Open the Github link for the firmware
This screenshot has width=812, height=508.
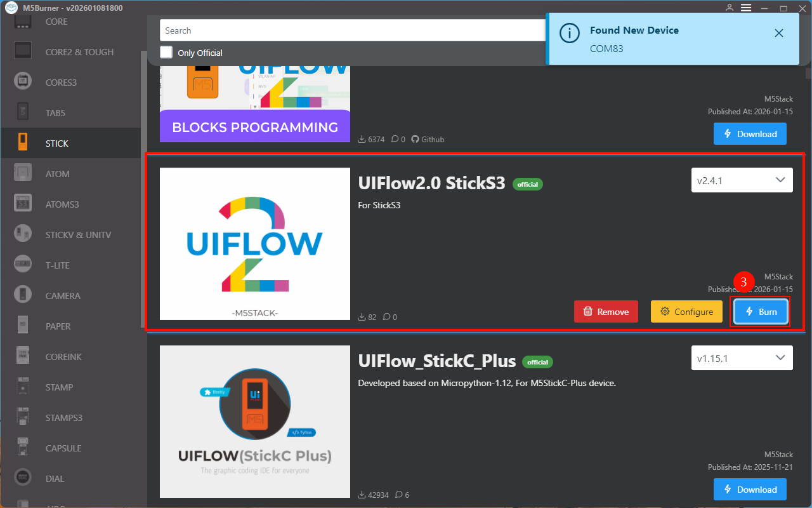[x=428, y=139]
